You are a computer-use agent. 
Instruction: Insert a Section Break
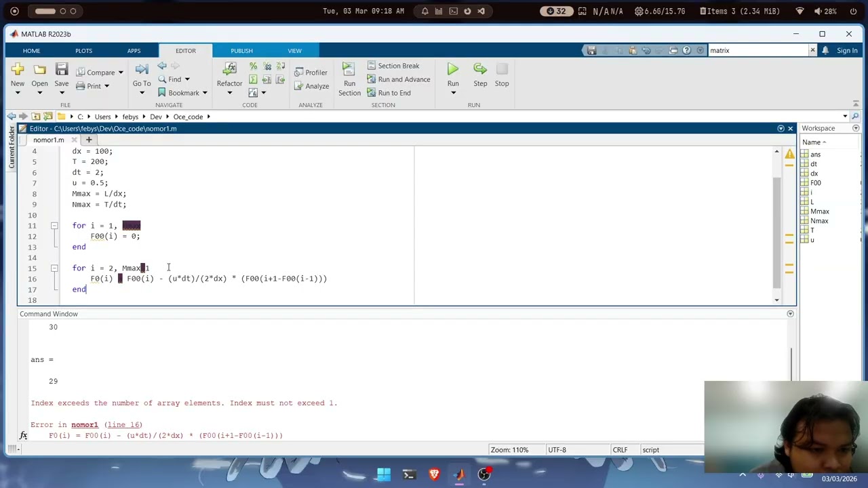[x=393, y=66]
